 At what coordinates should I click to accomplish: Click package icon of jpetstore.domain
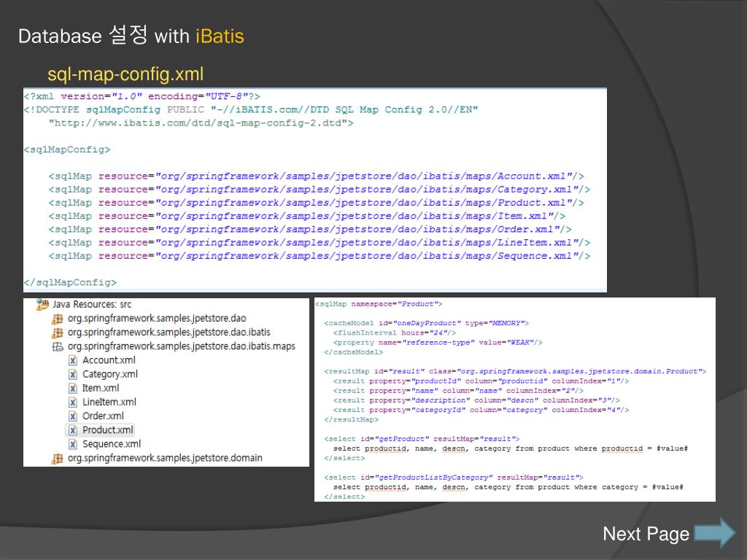(57, 458)
